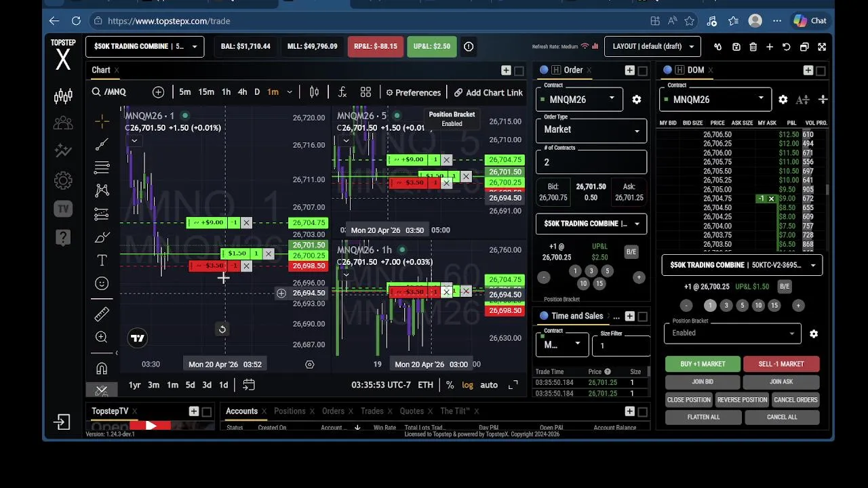
Task: Click the DOM center price icon
Action: (x=823, y=99)
